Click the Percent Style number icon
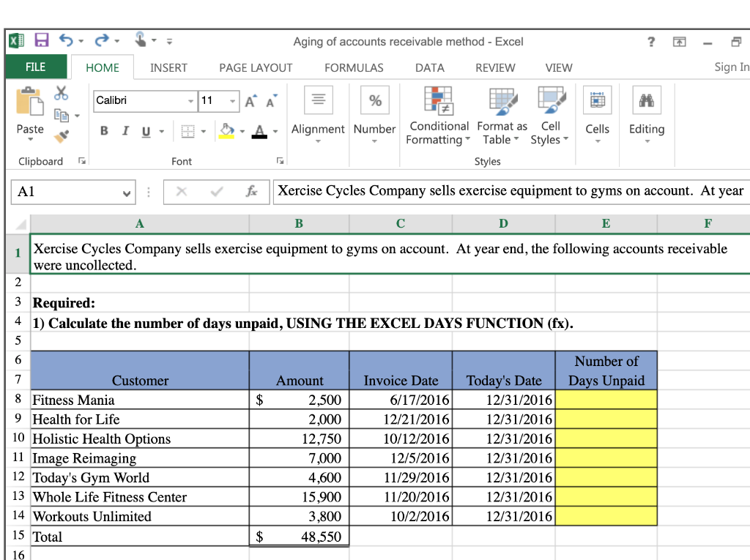This screenshot has height=560, width=750. pyautogui.click(x=374, y=100)
